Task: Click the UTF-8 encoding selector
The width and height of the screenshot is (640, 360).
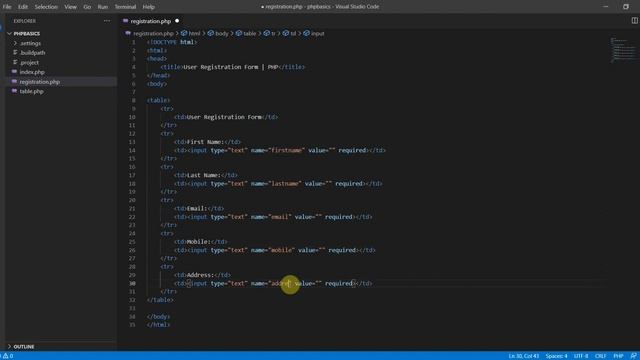Action: (x=581, y=356)
